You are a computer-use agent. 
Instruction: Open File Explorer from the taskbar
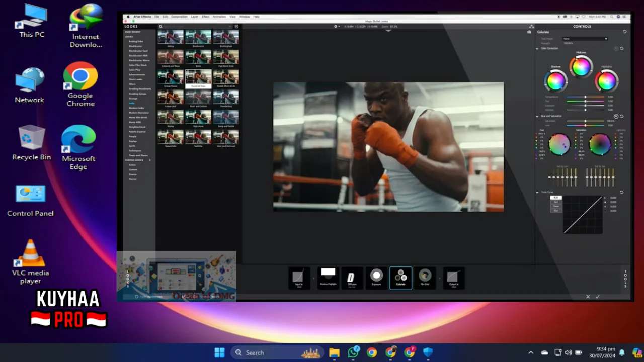click(334, 352)
